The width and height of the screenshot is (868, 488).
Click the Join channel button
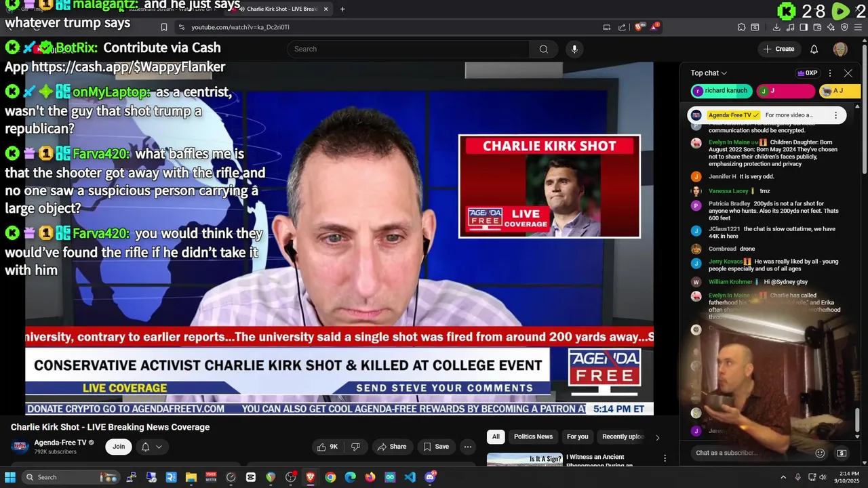[119, 447]
